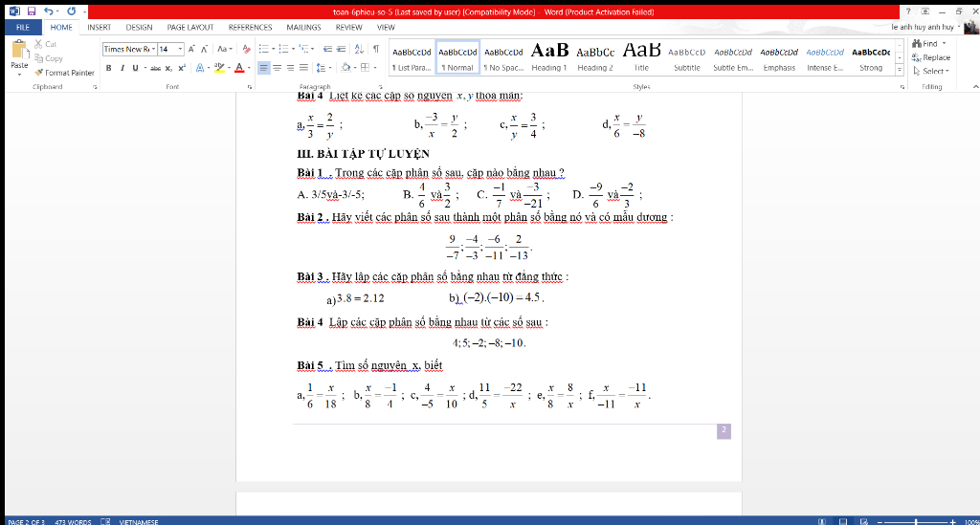The width and height of the screenshot is (980, 525).
Task: Switch to the REFERENCES tab
Action: click(x=250, y=27)
